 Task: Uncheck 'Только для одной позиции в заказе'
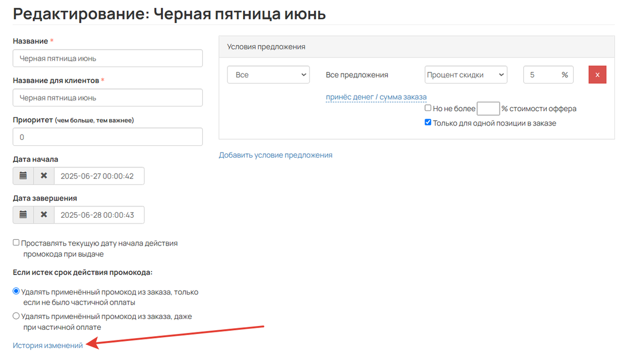(428, 122)
